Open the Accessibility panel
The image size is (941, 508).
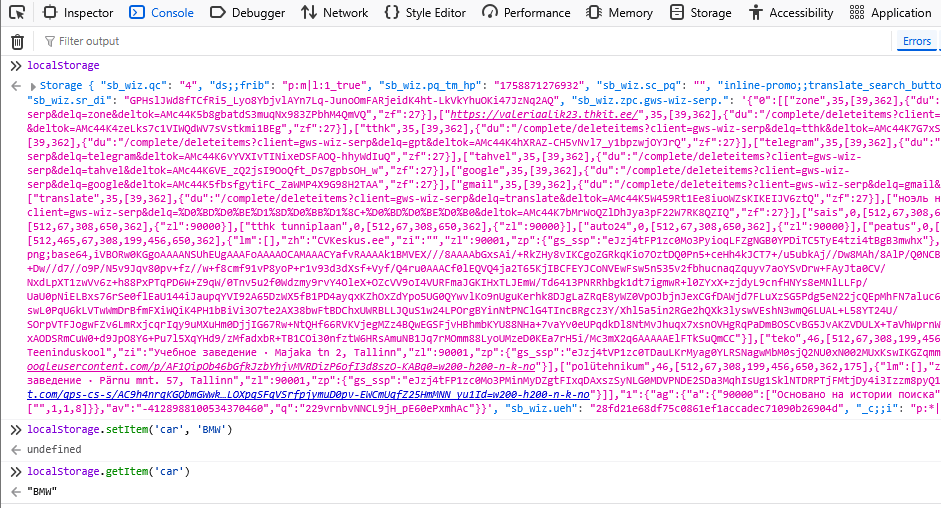791,13
